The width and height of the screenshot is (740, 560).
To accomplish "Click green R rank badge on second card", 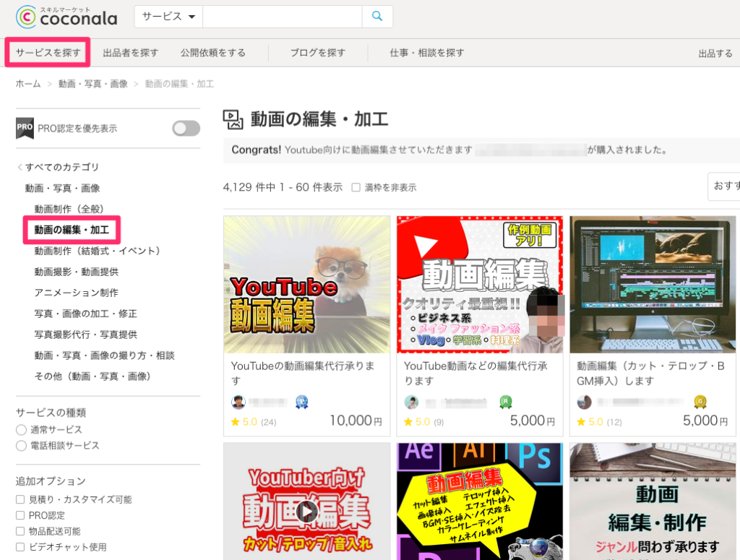I will (505, 402).
